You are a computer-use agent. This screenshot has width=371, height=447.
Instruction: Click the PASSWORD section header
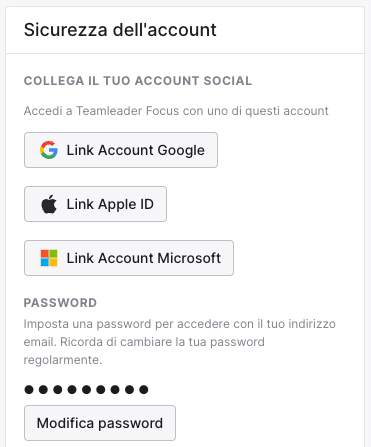tap(60, 303)
